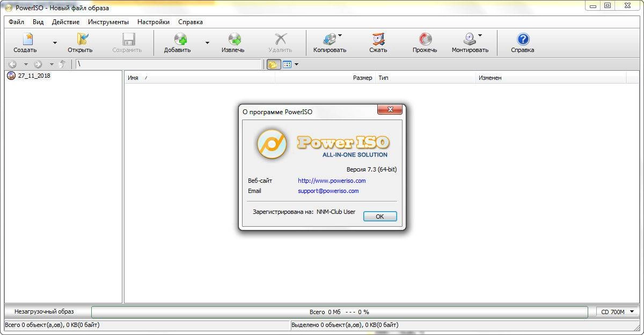Click the Удалить (Delete) toolbar icon
Image resolution: width=644 pixels, height=335 pixels.
[280, 39]
